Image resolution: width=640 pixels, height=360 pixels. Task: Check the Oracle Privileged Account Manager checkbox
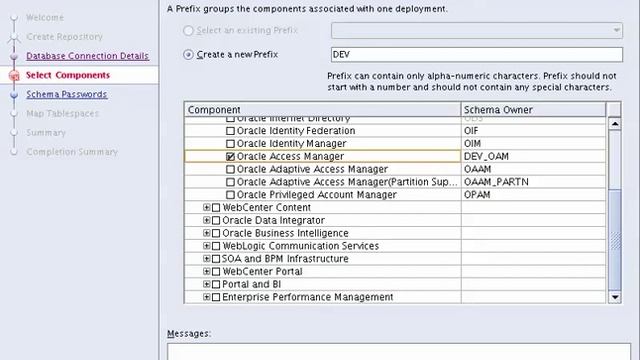[x=230, y=195]
